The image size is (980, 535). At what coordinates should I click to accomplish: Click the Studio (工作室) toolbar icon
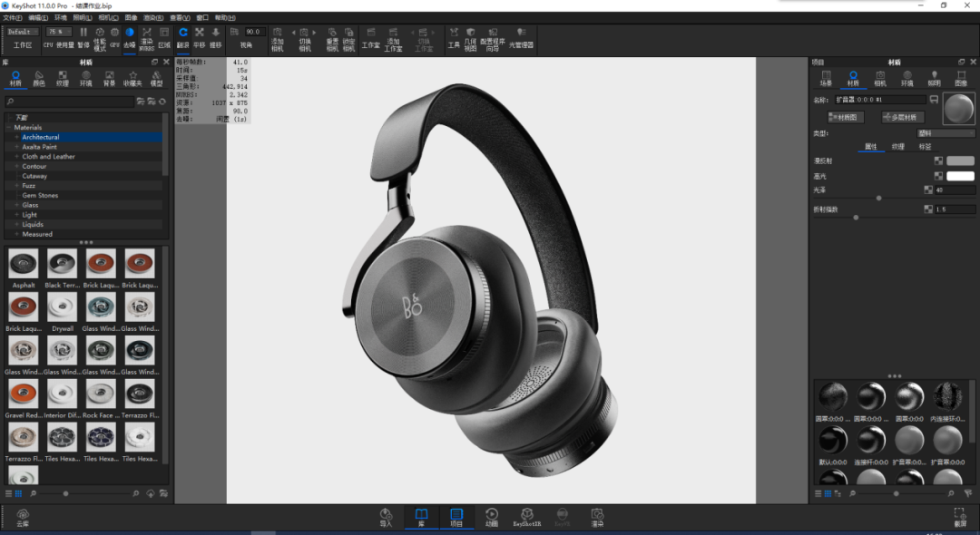click(x=370, y=37)
